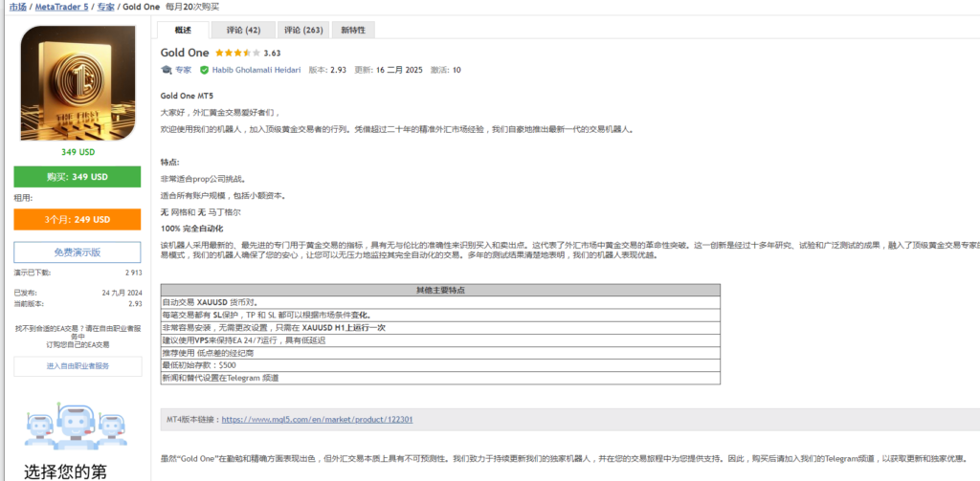Click the 建议使用VPS table row
980x481 pixels.
point(440,340)
